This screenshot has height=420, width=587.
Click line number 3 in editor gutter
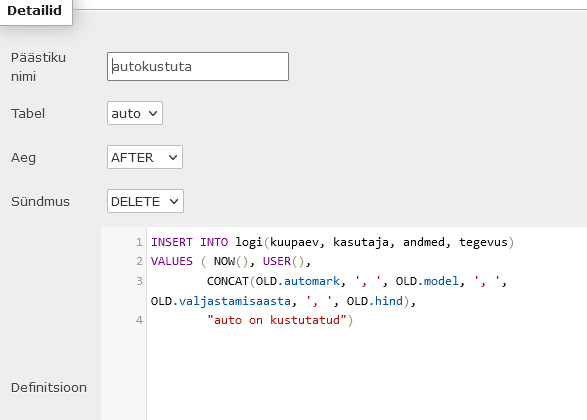click(x=139, y=281)
